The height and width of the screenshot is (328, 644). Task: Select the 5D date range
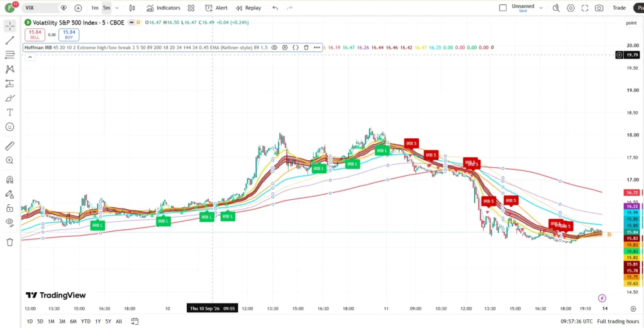(x=40, y=322)
